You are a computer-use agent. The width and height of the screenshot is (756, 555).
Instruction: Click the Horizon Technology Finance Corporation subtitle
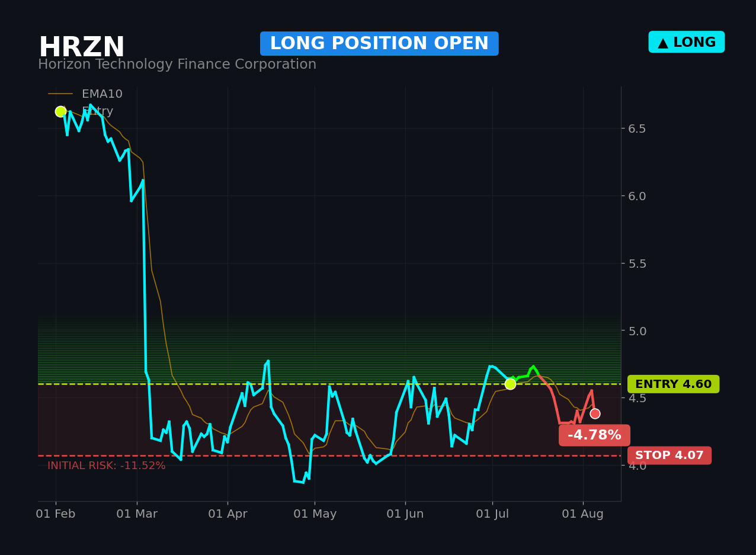pos(177,65)
